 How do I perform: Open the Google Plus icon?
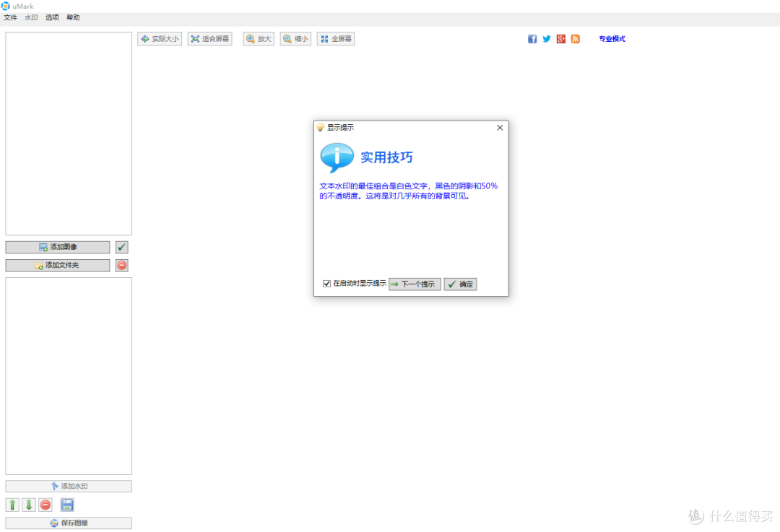click(x=561, y=39)
